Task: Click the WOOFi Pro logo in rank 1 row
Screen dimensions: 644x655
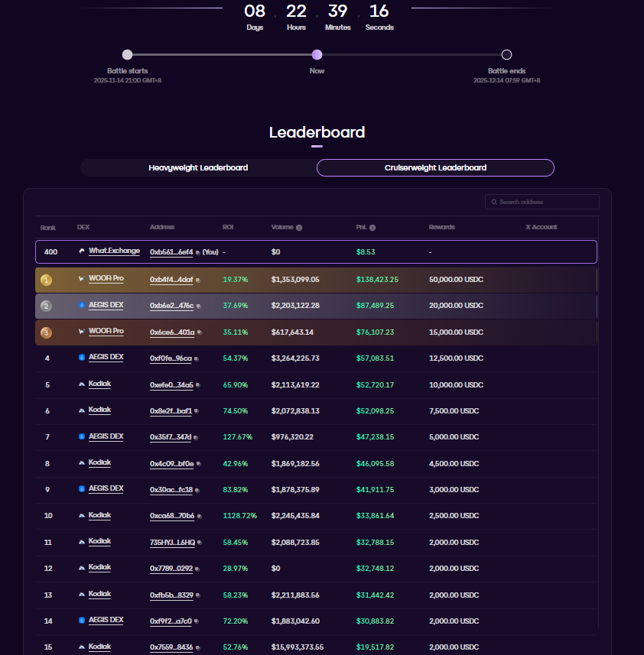Action: (x=82, y=278)
